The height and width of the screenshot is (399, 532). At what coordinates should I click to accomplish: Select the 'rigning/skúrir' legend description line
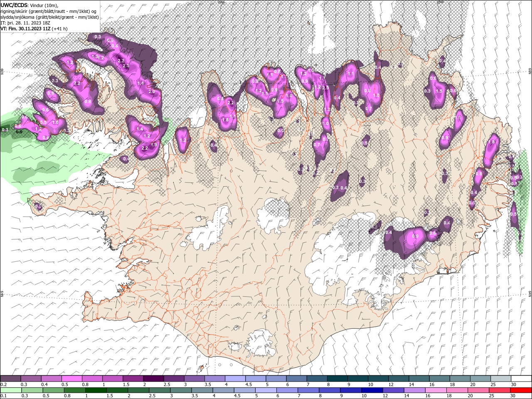click(x=49, y=11)
